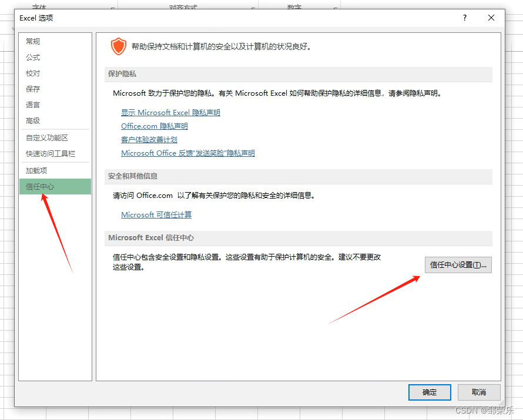
Task: Click the paragraph beginning 请访问 Office.com
Action: click(x=214, y=196)
